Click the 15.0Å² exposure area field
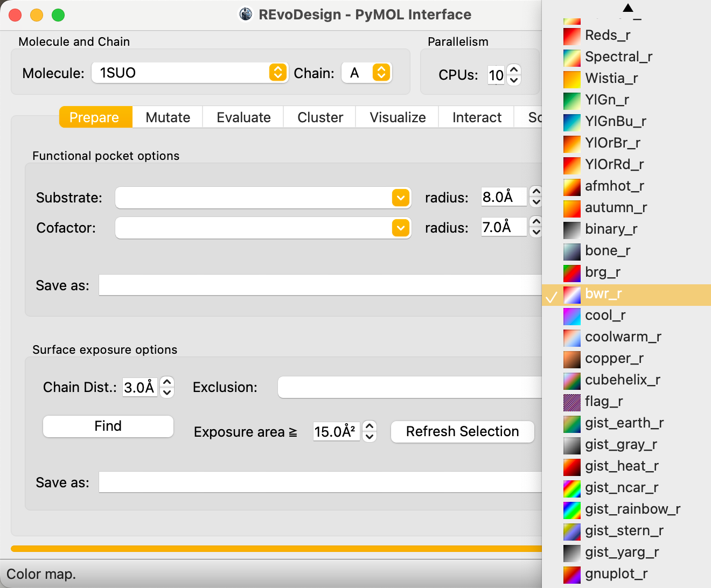711x588 pixels. point(337,432)
